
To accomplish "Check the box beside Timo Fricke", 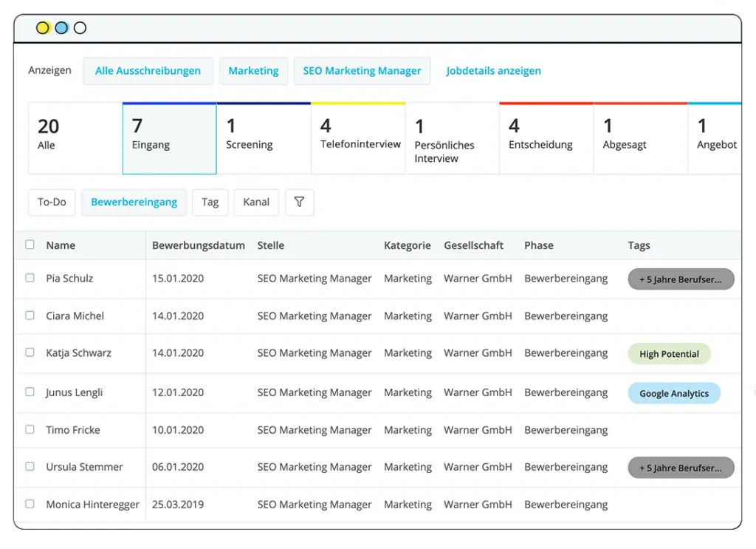I will pyautogui.click(x=30, y=429).
